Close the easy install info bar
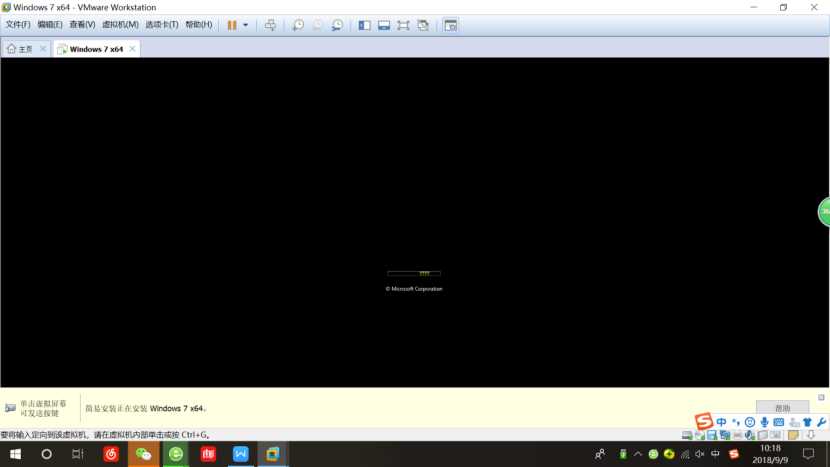Image resolution: width=830 pixels, height=467 pixels. coord(821,397)
